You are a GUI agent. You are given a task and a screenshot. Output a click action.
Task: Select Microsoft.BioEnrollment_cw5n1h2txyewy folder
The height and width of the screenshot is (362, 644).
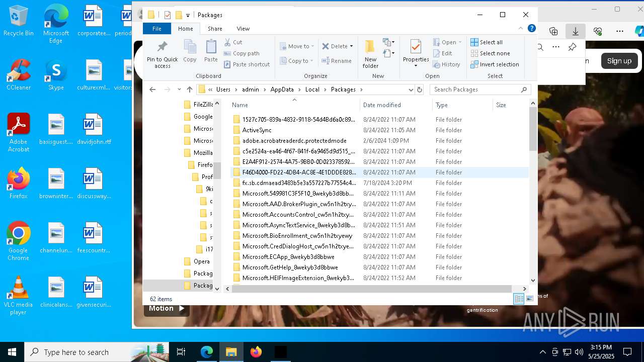(297, 236)
